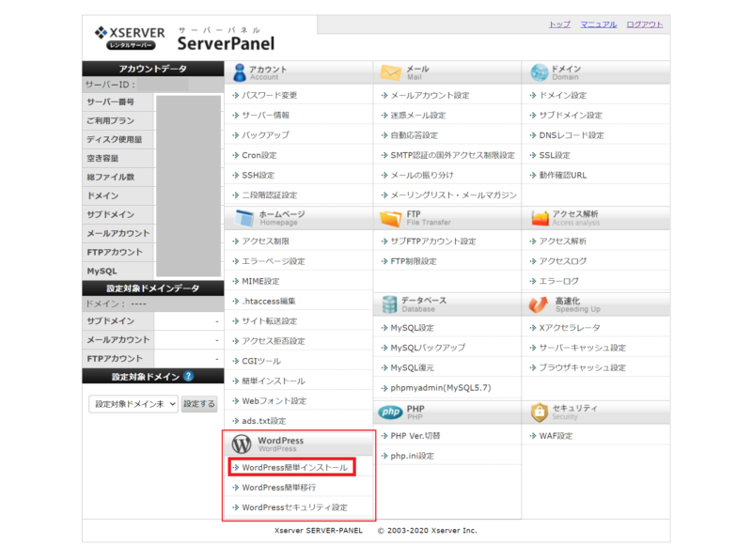
Task: Click the 設定する button
Action: pos(199,404)
